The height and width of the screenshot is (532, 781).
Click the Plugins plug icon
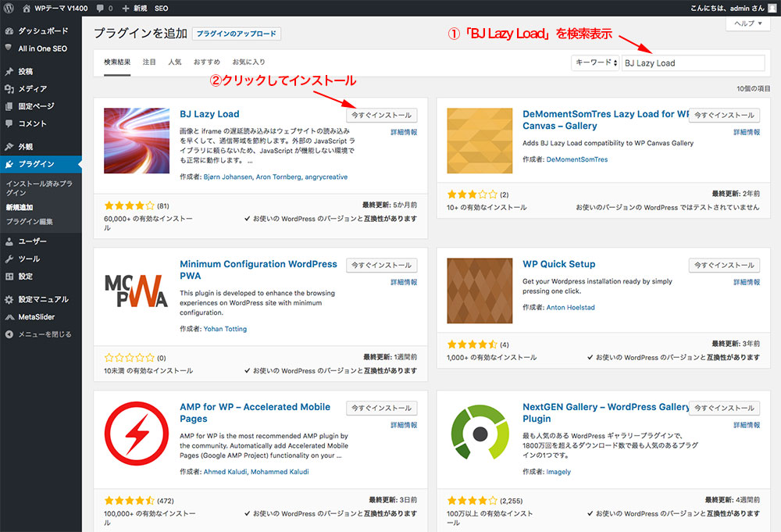[9, 164]
